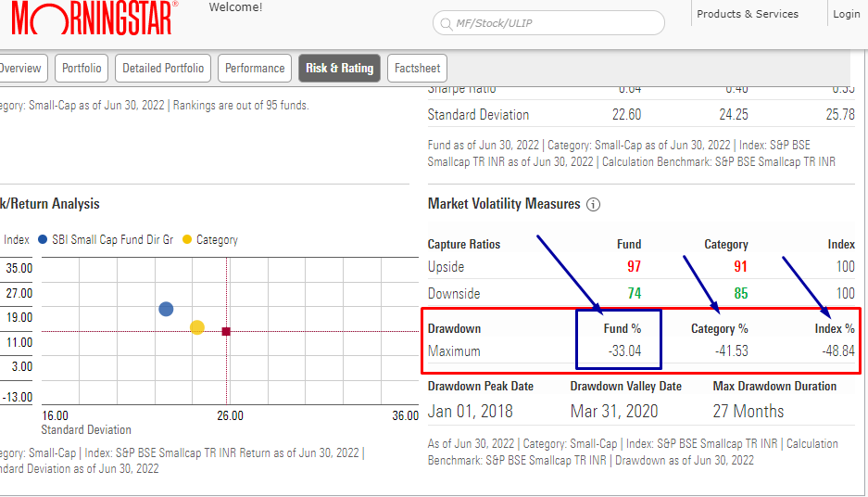Click the Upside row label
Image resolution: width=868 pixels, height=497 pixels.
click(446, 267)
